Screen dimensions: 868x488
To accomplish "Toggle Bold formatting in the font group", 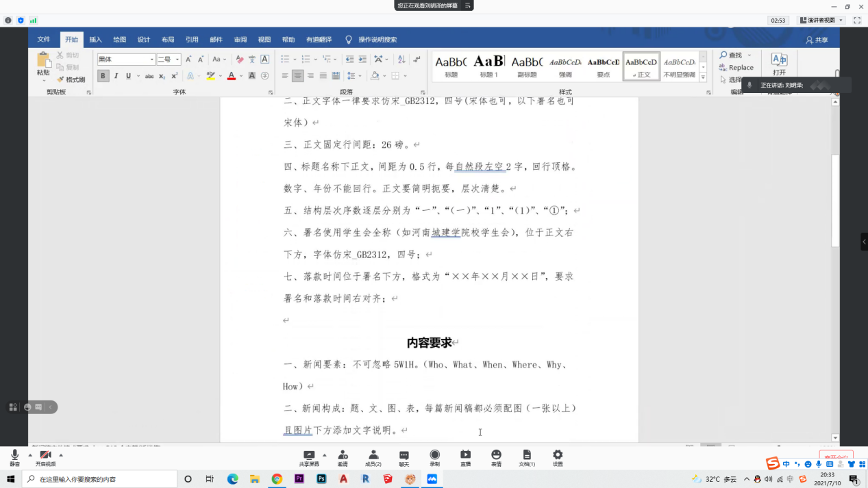I will 103,76.
